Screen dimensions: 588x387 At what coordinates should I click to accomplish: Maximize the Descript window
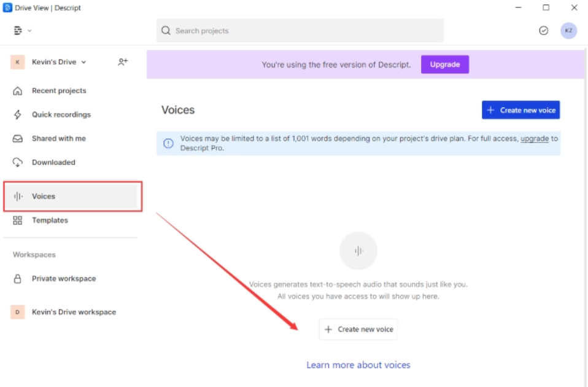click(x=546, y=7)
